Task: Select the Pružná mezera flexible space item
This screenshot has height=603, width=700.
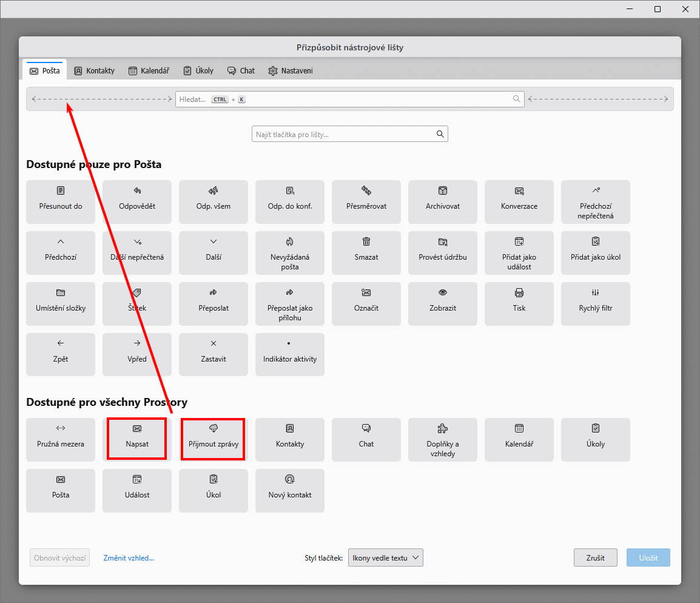Action: tap(61, 439)
